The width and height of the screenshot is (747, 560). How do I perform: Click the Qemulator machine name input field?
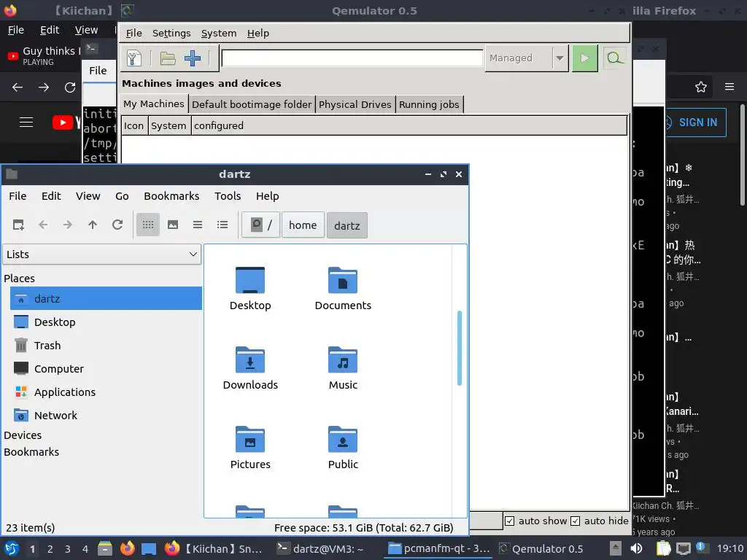click(x=352, y=58)
